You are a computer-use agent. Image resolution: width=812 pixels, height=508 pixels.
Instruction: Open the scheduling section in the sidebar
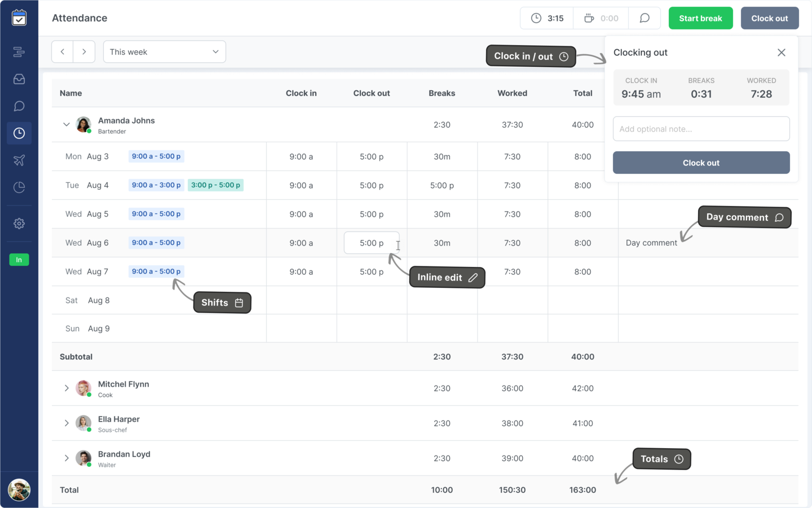19,52
